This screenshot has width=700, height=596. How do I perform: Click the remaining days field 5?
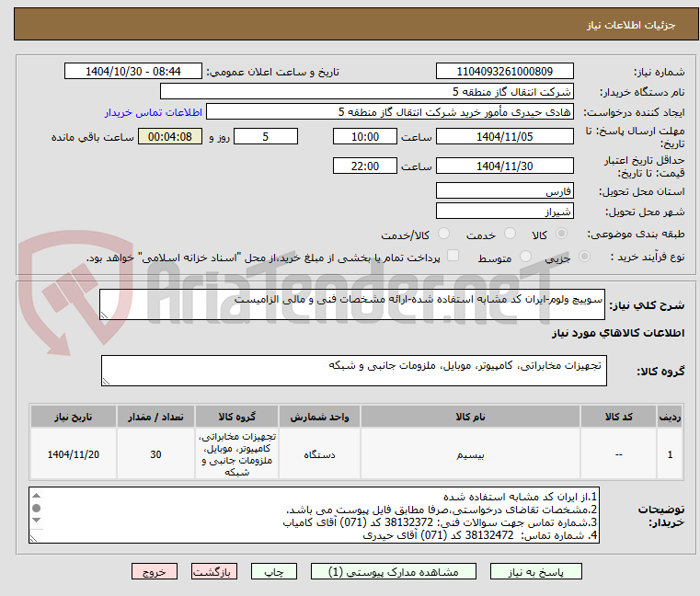click(x=266, y=136)
